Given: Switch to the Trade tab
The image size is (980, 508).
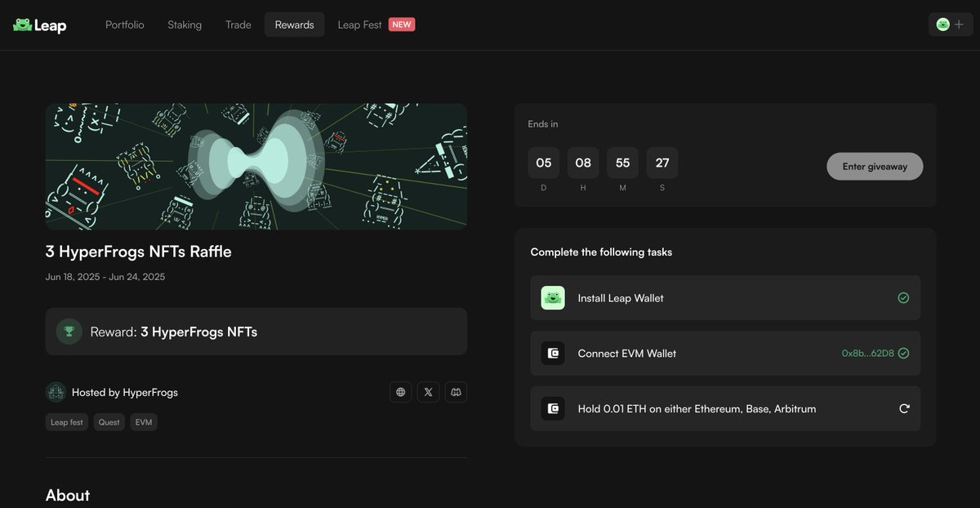Looking at the screenshot, I should (x=238, y=25).
